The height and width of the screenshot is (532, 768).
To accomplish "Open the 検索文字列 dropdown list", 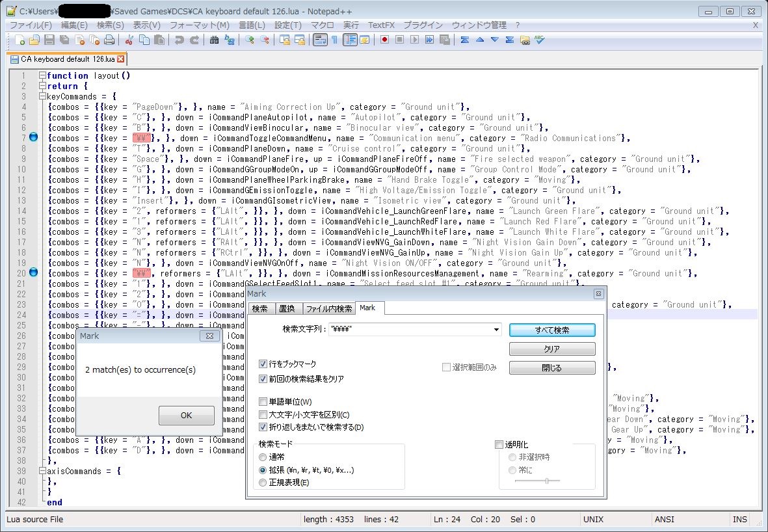I will click(497, 330).
